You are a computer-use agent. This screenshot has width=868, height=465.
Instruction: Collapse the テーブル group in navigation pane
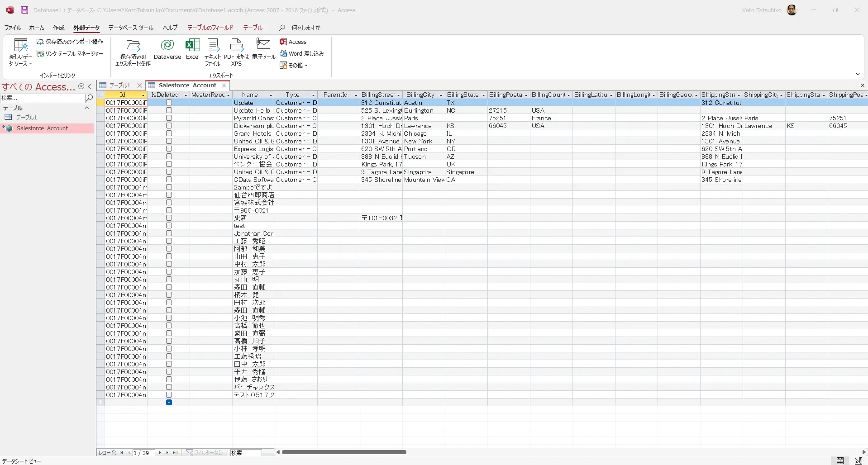pyautogui.click(x=86, y=108)
